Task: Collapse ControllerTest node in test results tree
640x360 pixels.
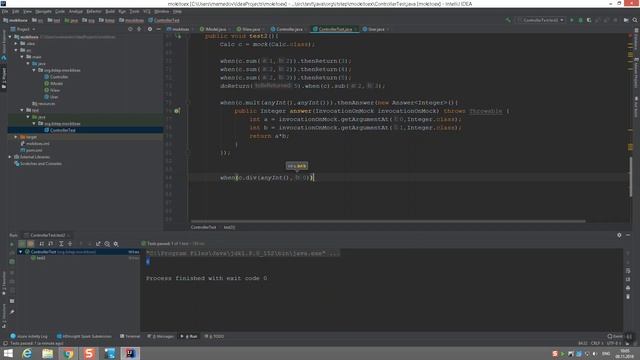Action: pyautogui.click(x=21, y=252)
